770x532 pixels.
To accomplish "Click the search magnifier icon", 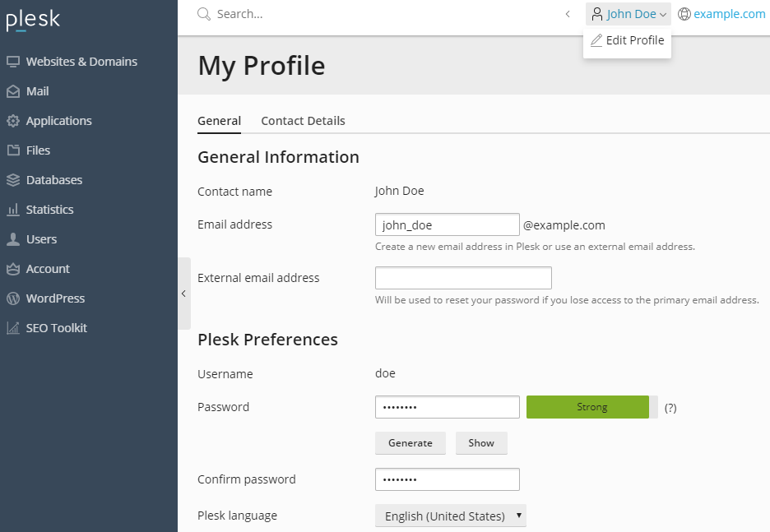I will pos(205,14).
